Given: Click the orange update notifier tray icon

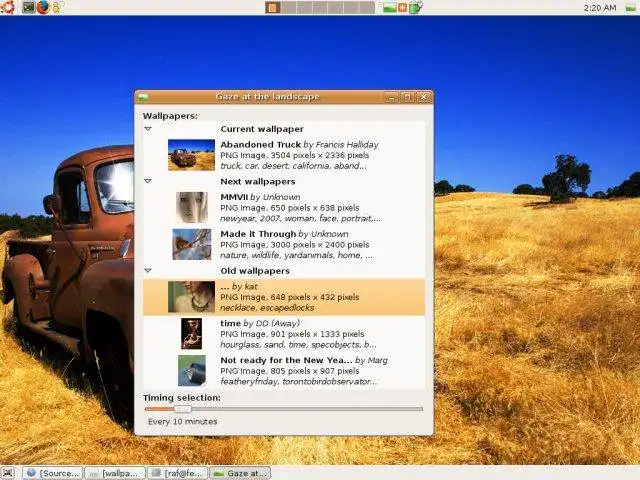Looking at the screenshot, I should click(x=402, y=7).
